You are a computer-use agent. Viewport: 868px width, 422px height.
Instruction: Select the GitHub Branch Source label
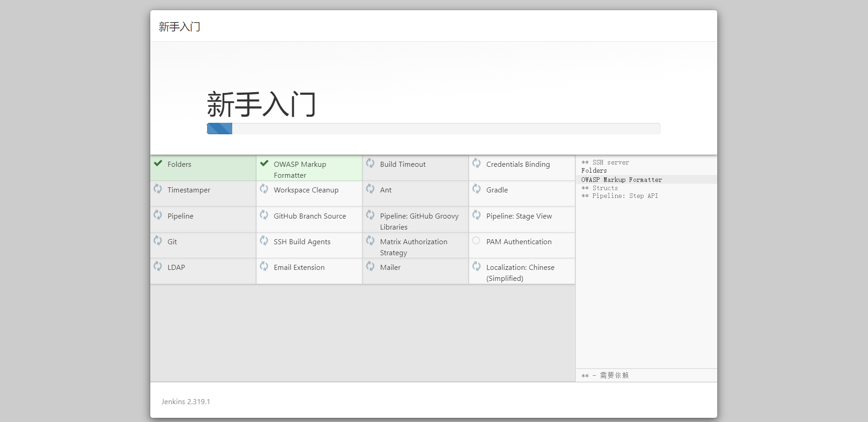(310, 216)
